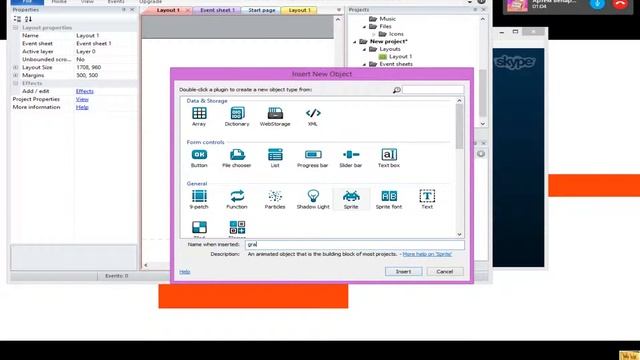This screenshot has height=360, width=640.
Task: Click plugin list scroll down arrow
Action: coord(459,234)
